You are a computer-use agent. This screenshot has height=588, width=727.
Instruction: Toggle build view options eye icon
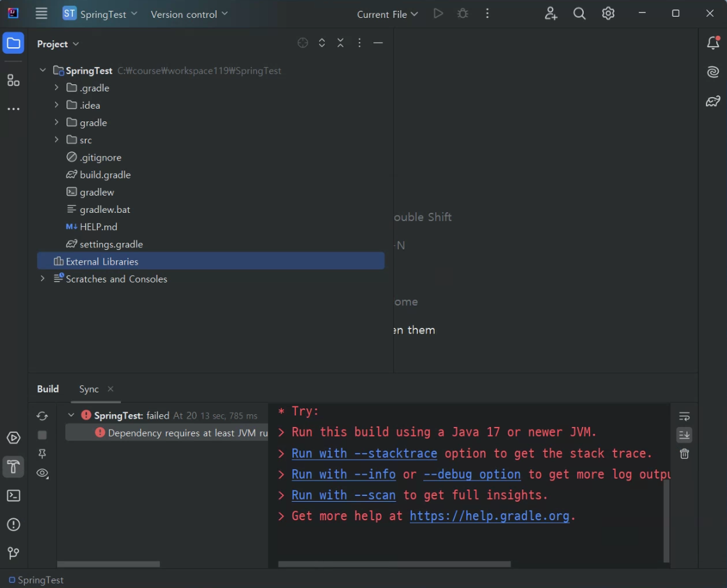click(42, 473)
